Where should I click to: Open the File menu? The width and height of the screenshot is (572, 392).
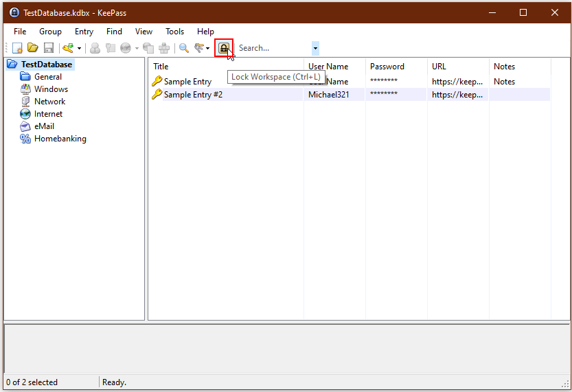(x=20, y=32)
